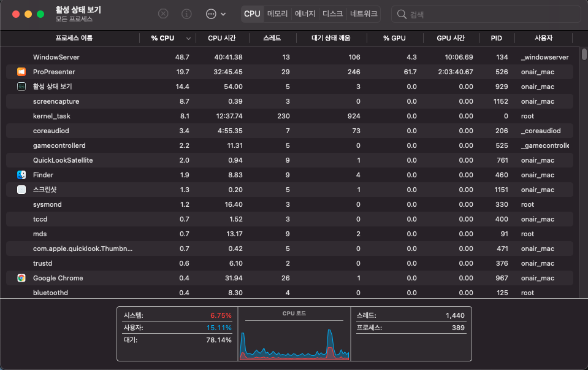Sort by 사용자 column header
This screenshot has width=588, height=370.
pos(543,38)
